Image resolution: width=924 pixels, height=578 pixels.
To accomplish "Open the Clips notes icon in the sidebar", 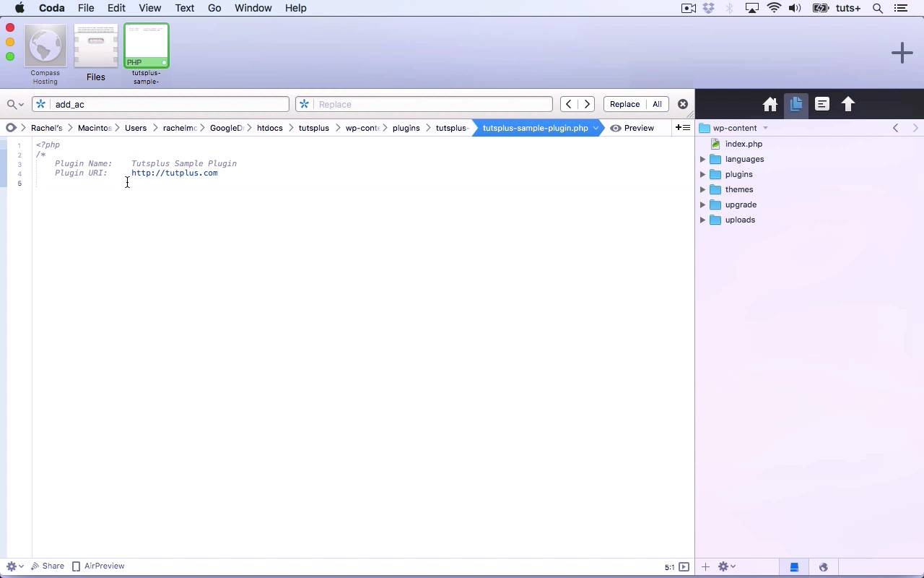I will tap(822, 104).
